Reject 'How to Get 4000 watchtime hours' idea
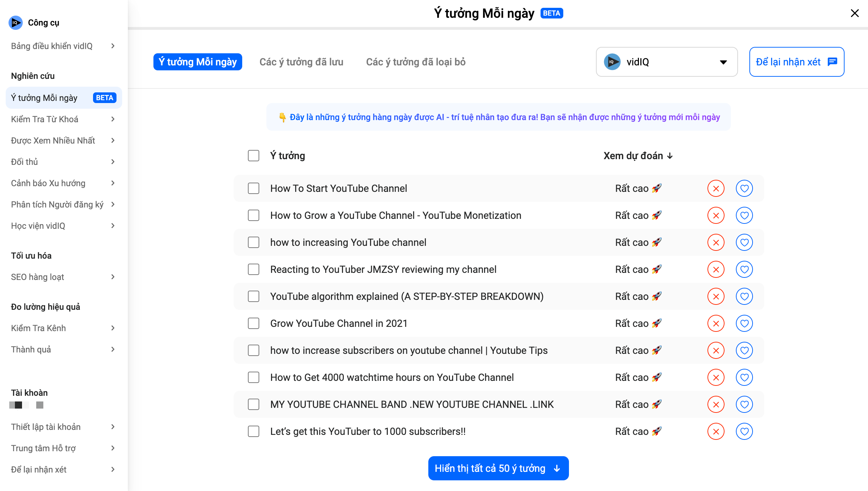This screenshot has height=491, width=868. [716, 377]
